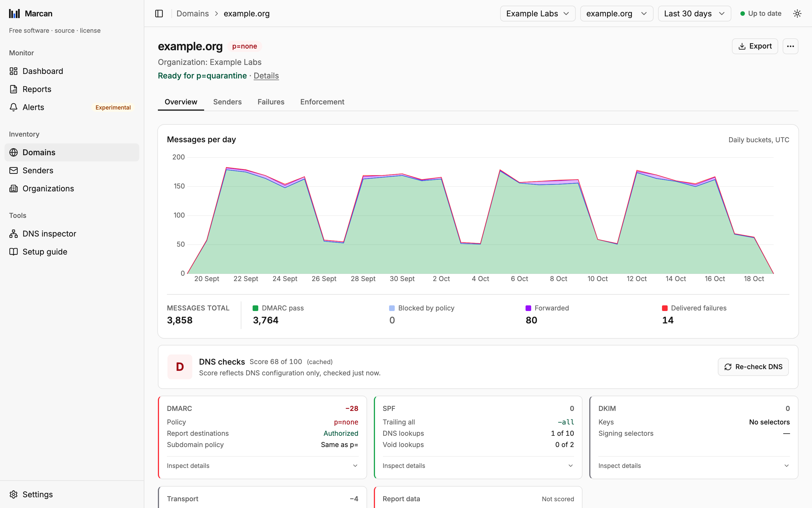The image size is (812, 508).
Task: Click the Senders envelope icon
Action: pos(14,171)
